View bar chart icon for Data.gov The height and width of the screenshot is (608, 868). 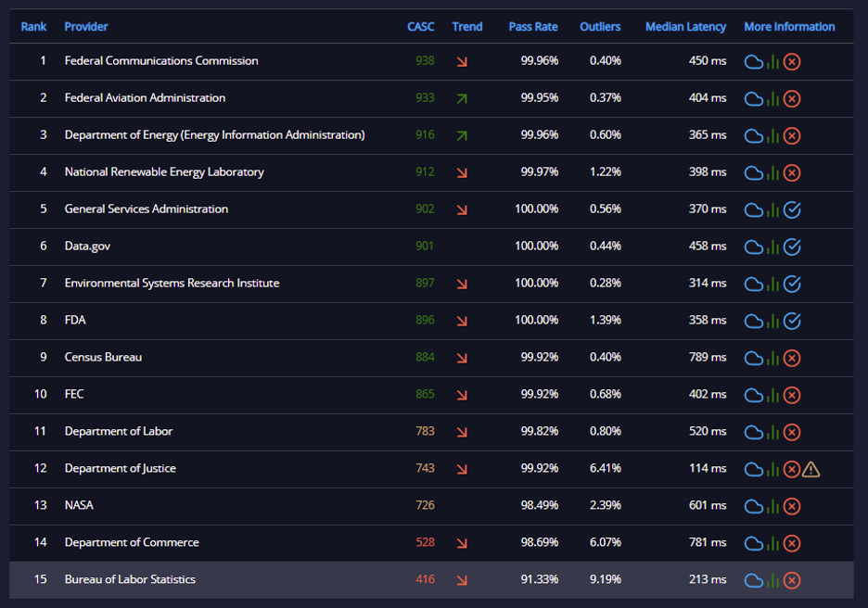772,247
